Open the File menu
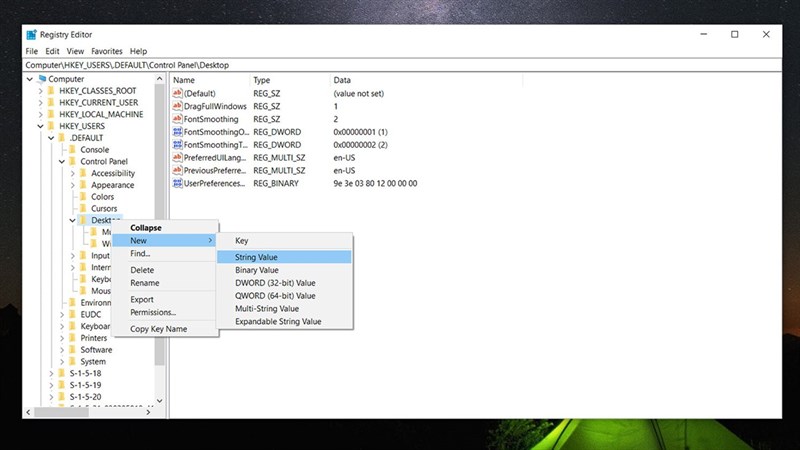 pos(32,51)
